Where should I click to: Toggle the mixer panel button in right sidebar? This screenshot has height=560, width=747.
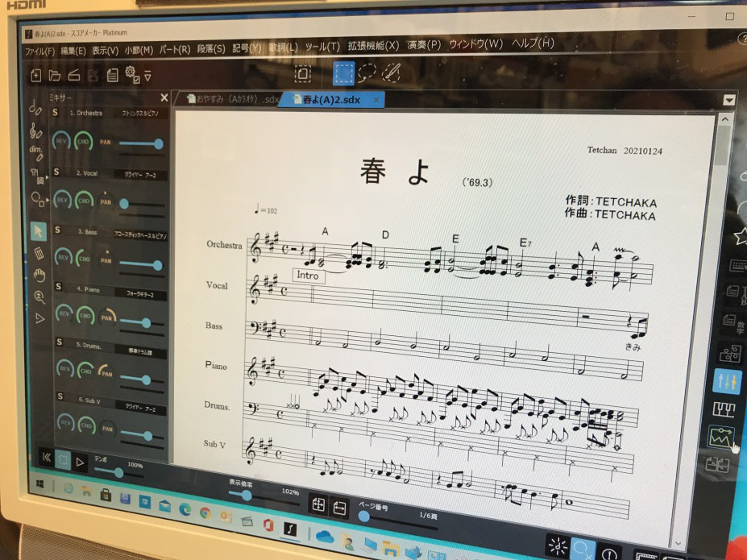[727, 381]
